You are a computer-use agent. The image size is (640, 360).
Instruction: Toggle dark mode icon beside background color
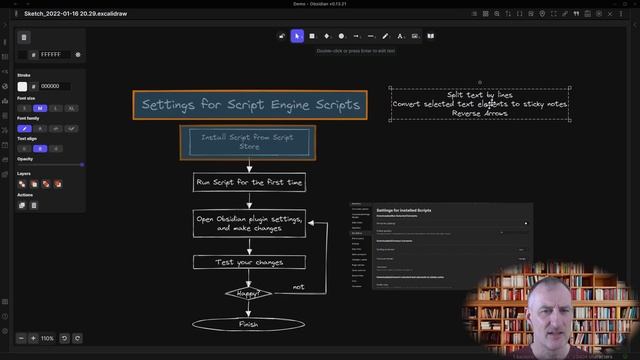[x=78, y=55]
